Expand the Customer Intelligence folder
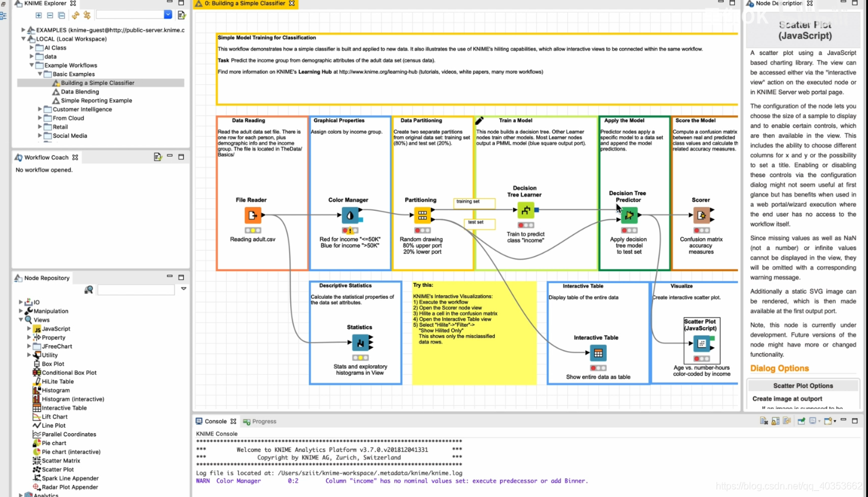 40,109
